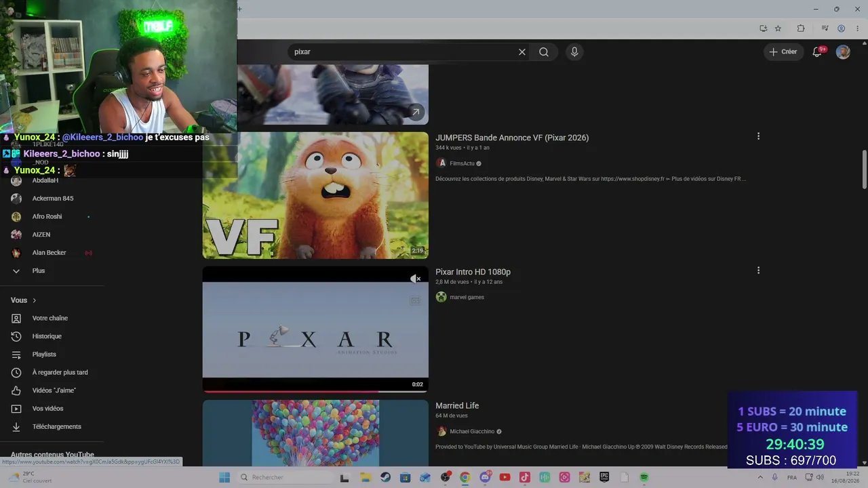Launch Steam from the taskbar

click(x=385, y=477)
